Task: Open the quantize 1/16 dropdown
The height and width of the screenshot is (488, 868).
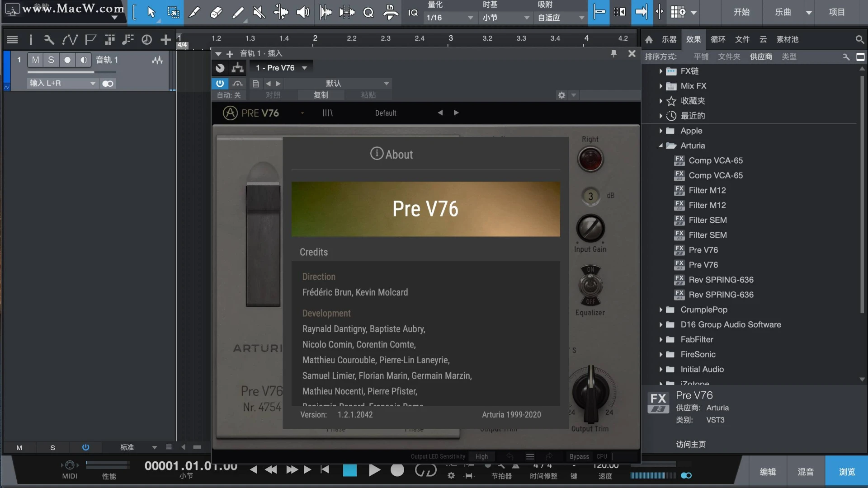Action: pos(450,18)
